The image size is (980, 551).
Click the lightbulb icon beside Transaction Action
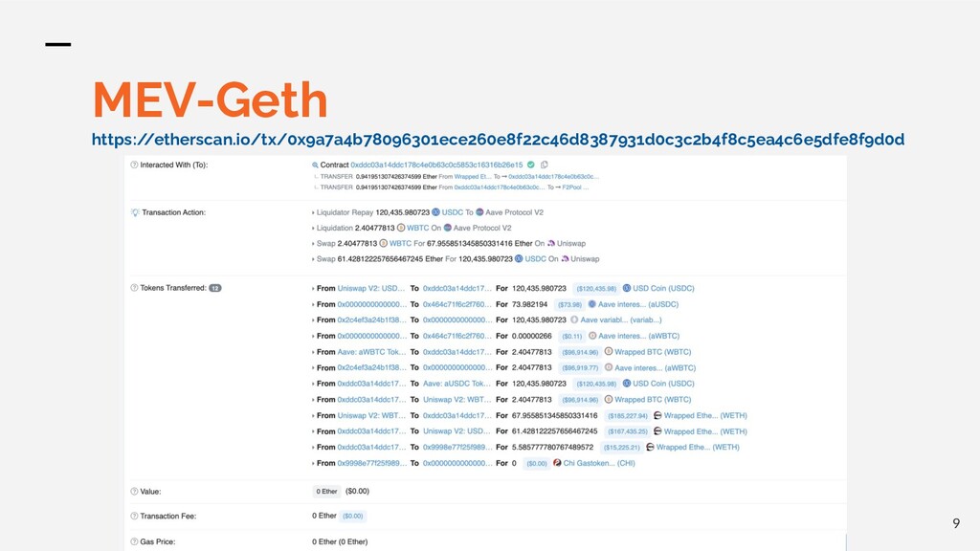click(135, 212)
